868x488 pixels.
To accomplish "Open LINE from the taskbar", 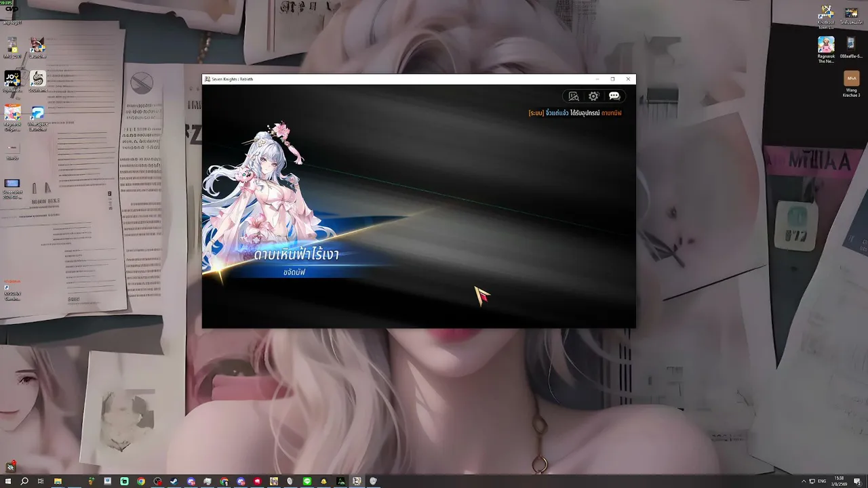I will 307,481.
